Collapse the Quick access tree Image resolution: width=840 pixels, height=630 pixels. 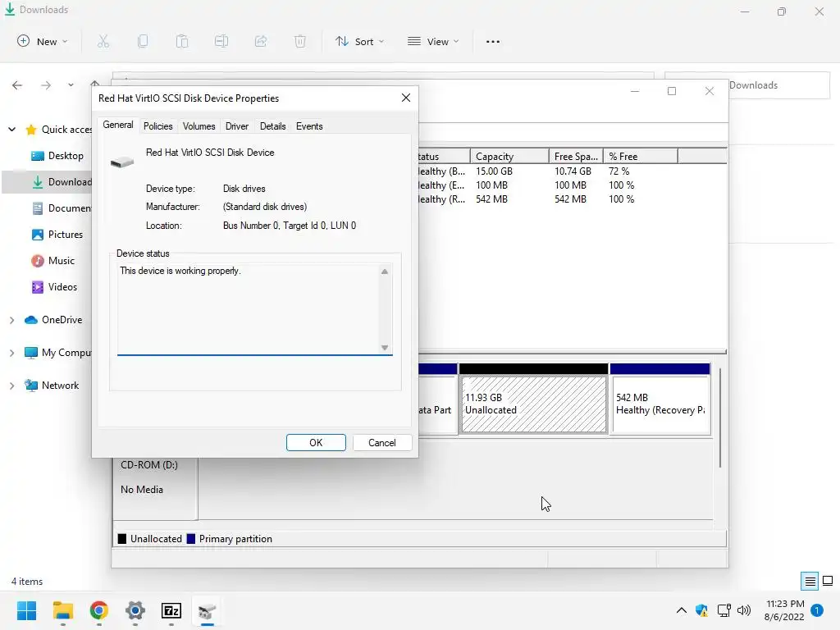[x=11, y=130]
